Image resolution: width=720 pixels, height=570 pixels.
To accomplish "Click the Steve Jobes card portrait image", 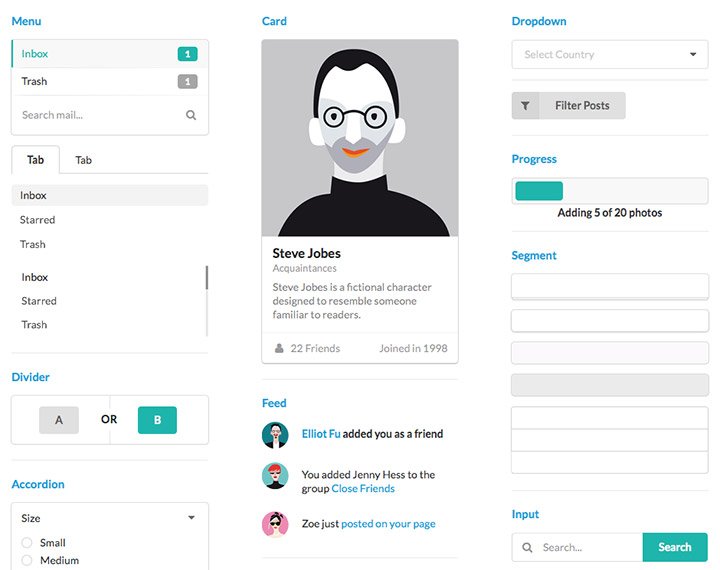I will coord(360,138).
